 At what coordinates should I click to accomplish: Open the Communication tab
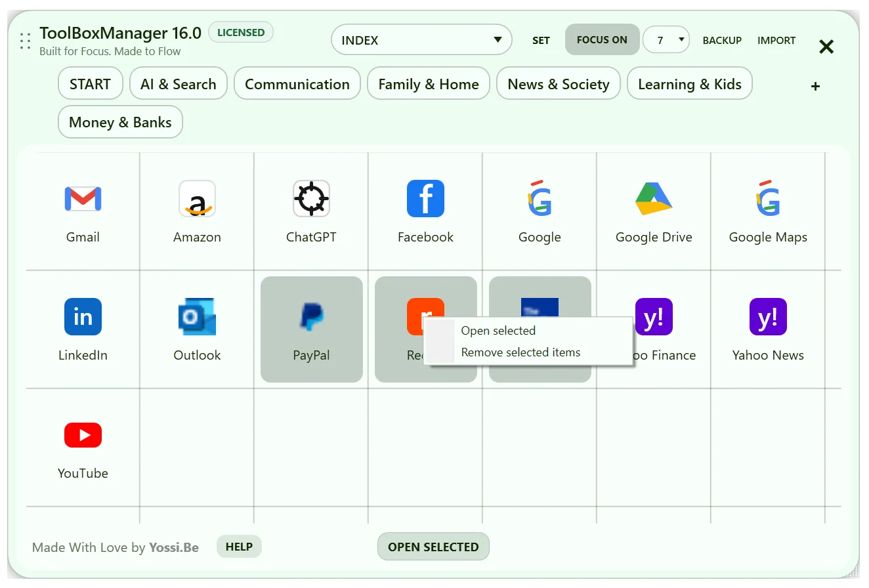click(x=297, y=84)
